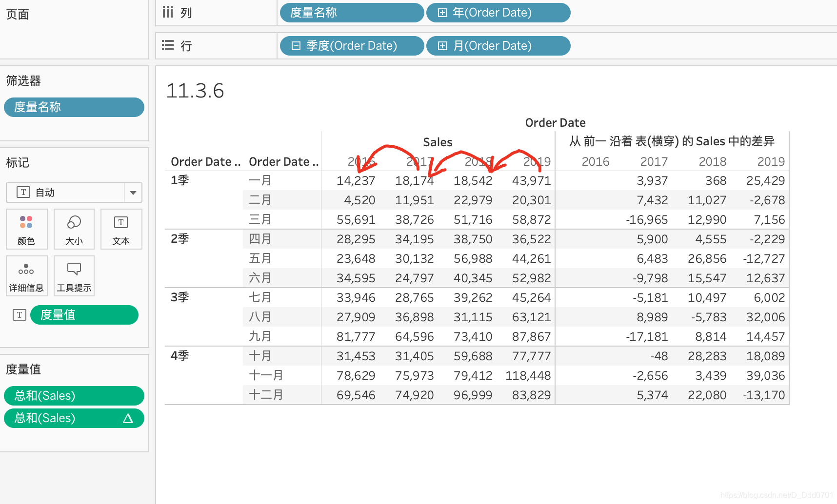The height and width of the screenshot is (504, 837).
Task: Click the 六月 row label
Action: coord(260,278)
